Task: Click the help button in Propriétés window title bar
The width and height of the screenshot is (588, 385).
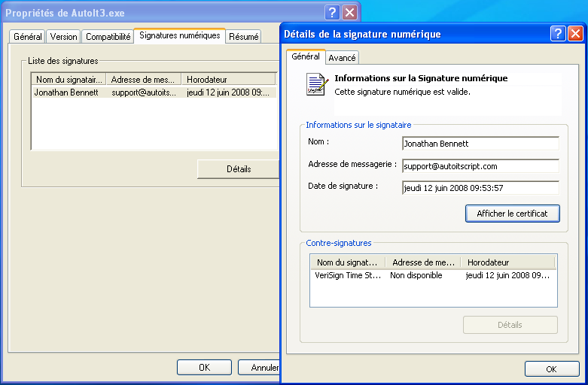Action: (332, 12)
